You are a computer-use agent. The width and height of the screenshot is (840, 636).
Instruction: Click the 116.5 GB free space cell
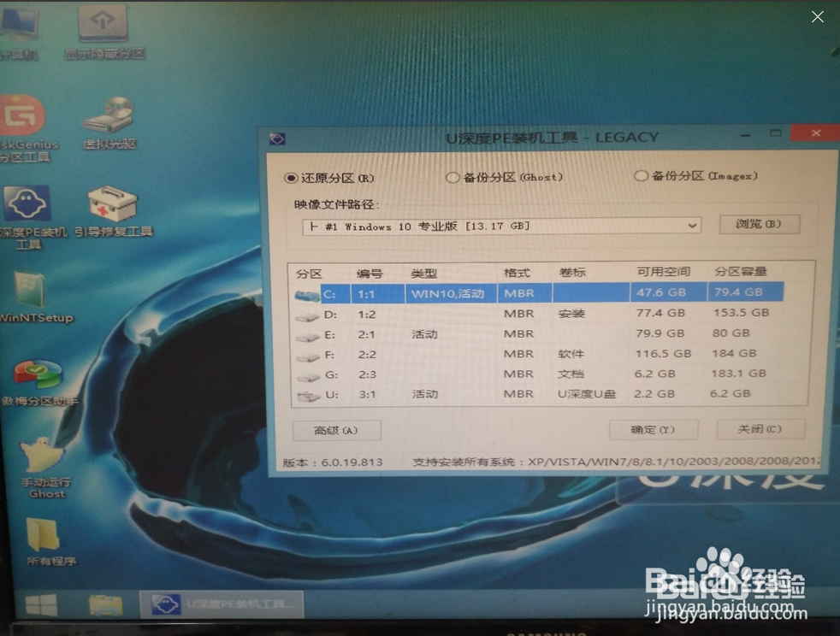[x=663, y=353]
